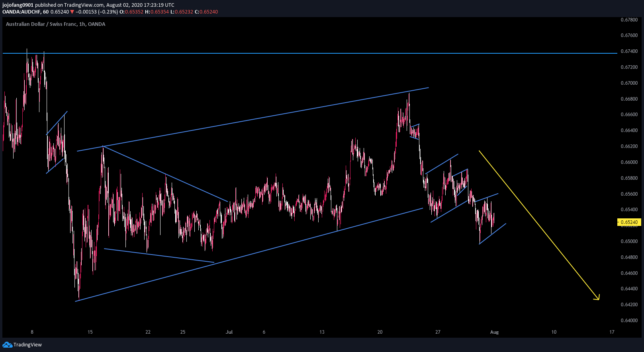Click the 0.67800 price axis label
Viewport: 644px width, 352px height.
coord(629,20)
